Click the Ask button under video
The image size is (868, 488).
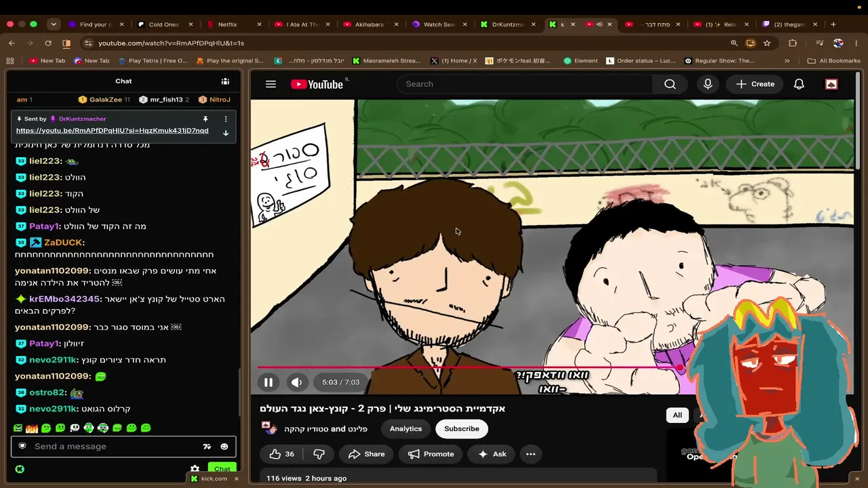pyautogui.click(x=492, y=454)
